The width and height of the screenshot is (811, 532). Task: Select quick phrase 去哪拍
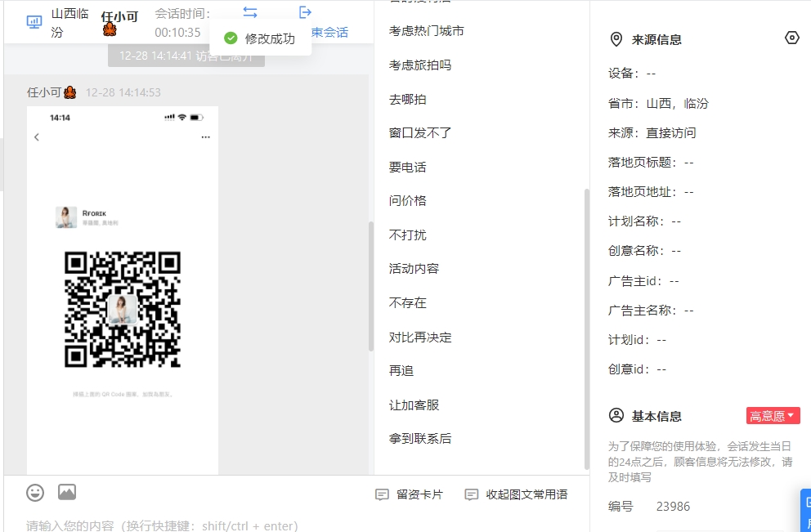coord(408,99)
